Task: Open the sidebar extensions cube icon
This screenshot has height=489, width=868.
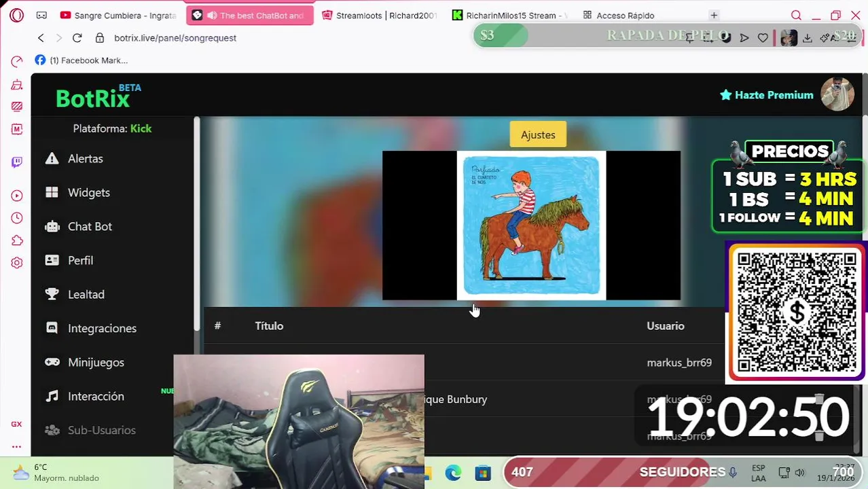Action: point(17,240)
